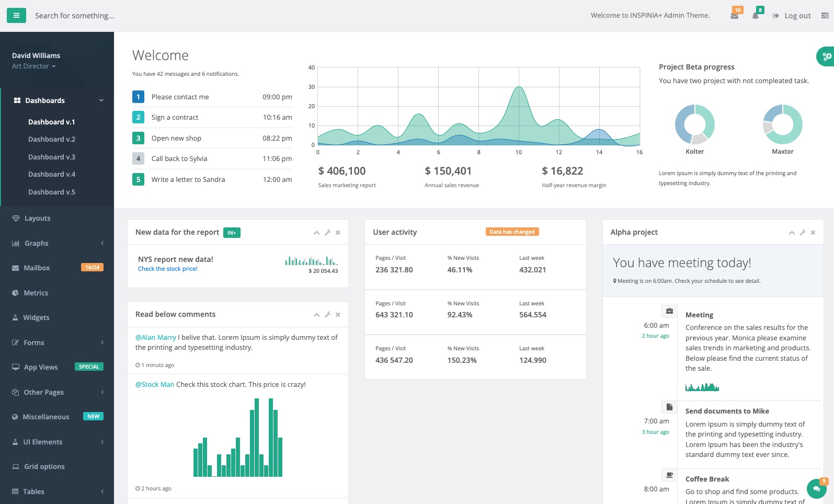
Task: Close the New data for the report panel
Action: [338, 233]
